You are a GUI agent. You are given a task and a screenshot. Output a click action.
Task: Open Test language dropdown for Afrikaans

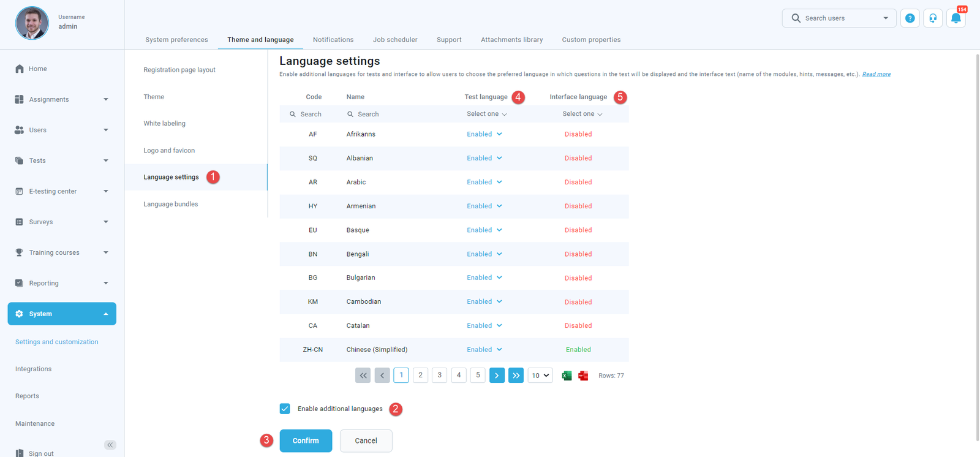pyautogui.click(x=484, y=134)
